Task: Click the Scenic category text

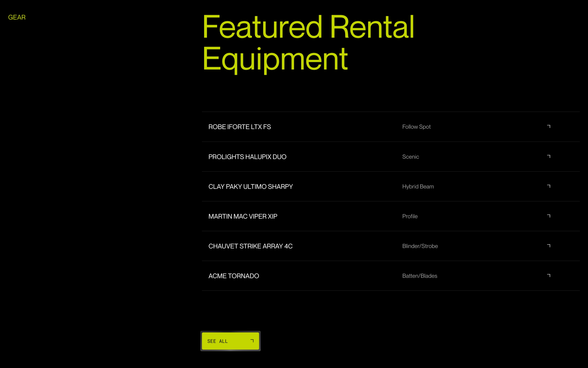Action: [x=410, y=157]
